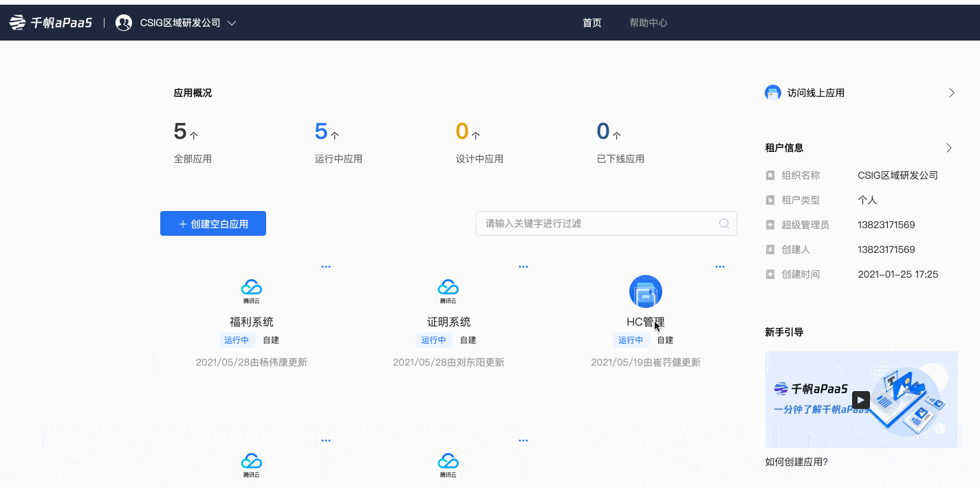Click the 创建空白应用 button

coord(213,223)
